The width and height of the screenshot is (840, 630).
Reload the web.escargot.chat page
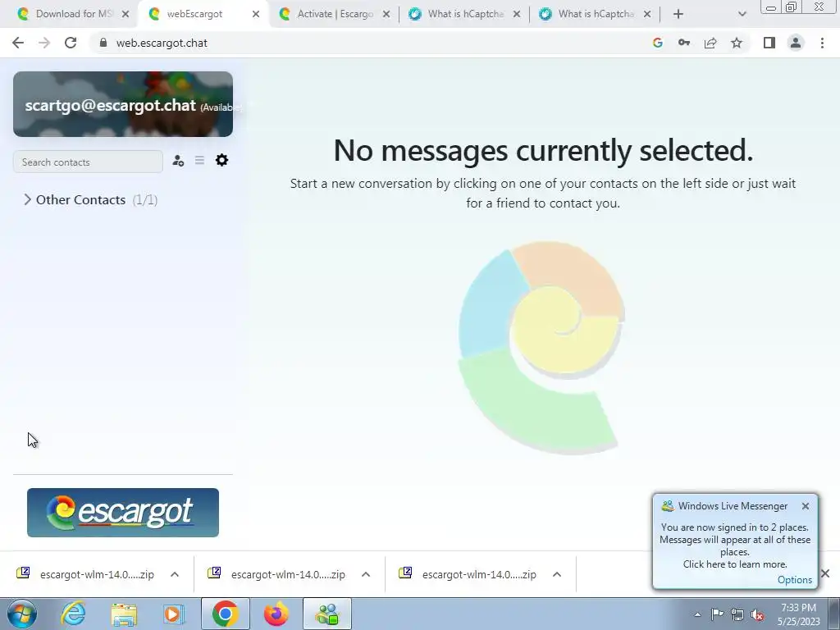tap(71, 43)
